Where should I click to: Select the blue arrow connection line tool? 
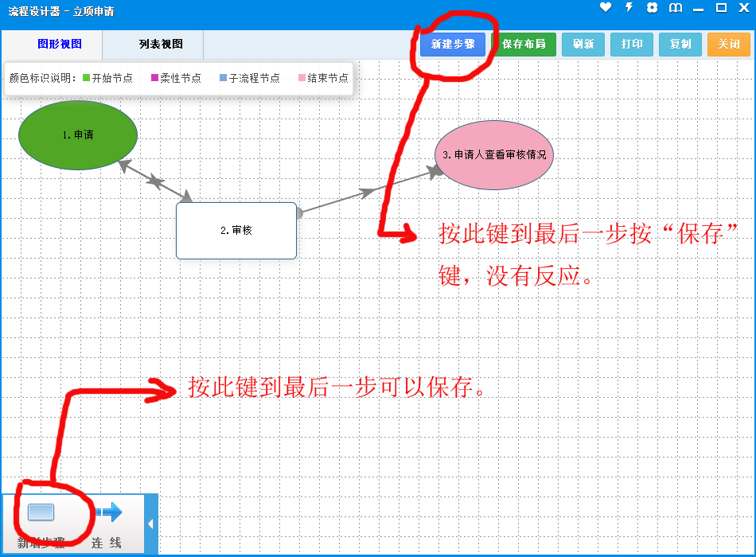pyautogui.click(x=108, y=512)
